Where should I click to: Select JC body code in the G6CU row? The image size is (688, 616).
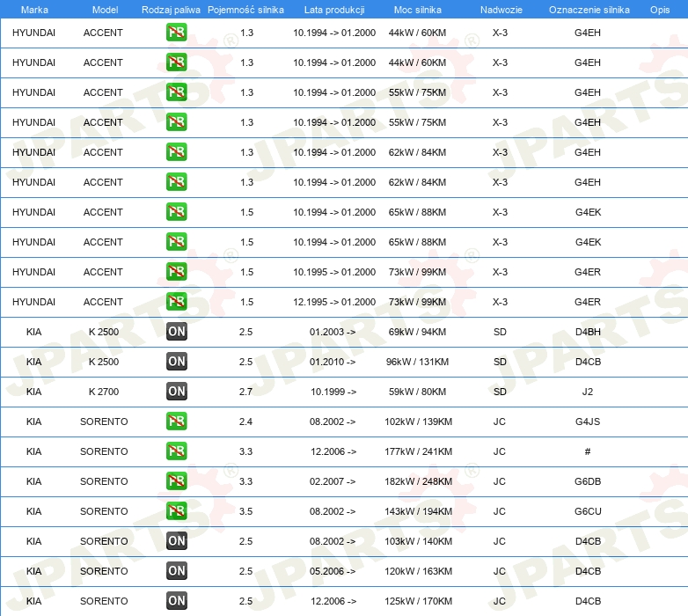pos(500,511)
